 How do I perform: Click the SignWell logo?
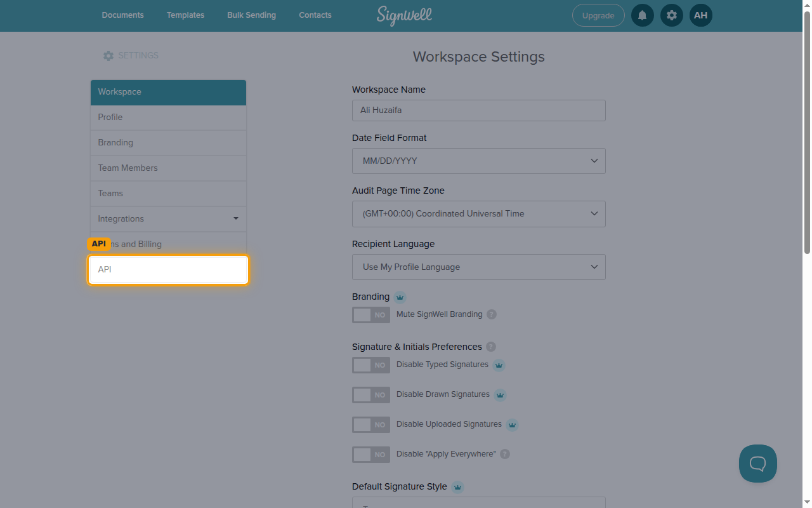(404, 15)
